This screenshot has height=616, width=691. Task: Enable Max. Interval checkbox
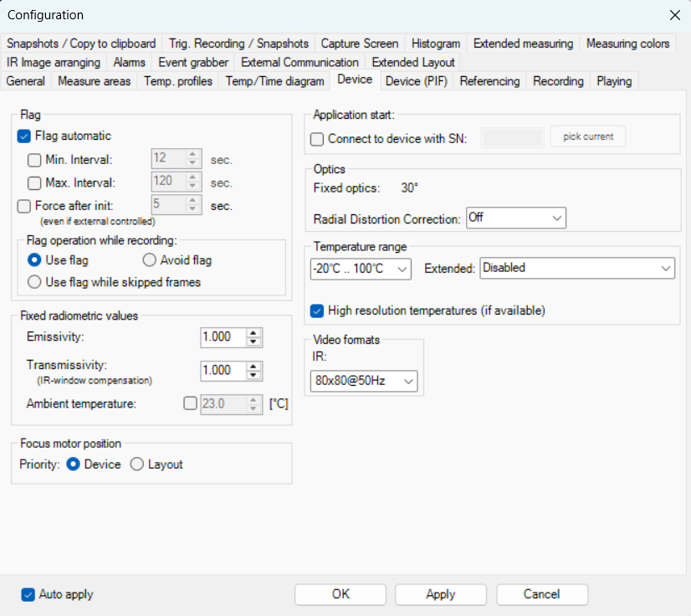(x=34, y=182)
